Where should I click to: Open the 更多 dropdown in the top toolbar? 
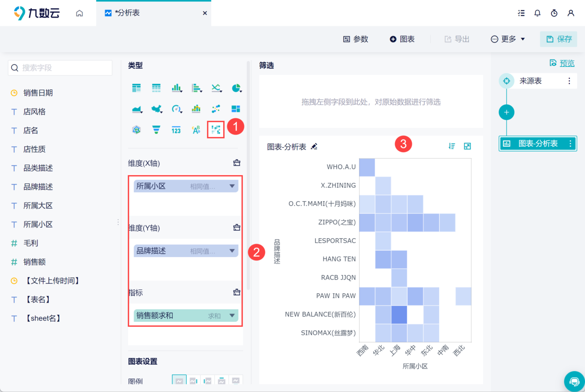pyautogui.click(x=507, y=39)
